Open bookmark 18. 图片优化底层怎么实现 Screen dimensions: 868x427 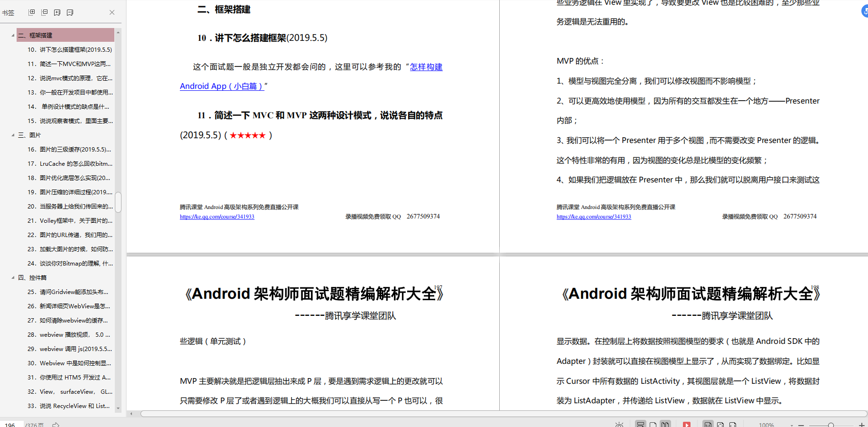[x=70, y=178]
